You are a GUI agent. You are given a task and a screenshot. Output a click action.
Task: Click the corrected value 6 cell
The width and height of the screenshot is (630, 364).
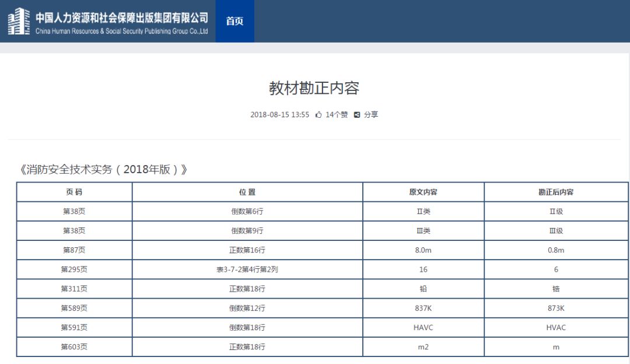[556, 269]
